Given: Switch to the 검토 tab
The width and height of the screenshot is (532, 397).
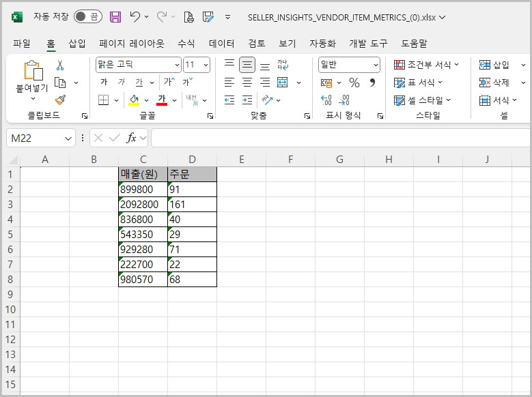Looking at the screenshot, I should click(257, 44).
